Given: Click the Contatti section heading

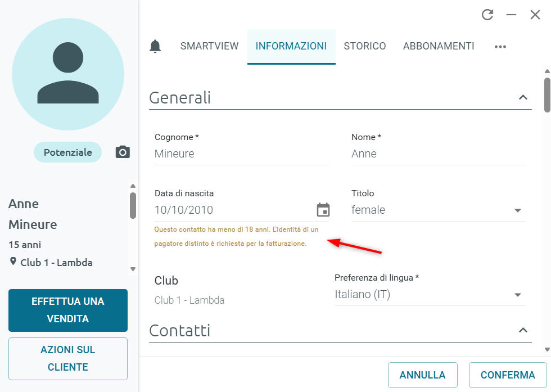Looking at the screenshot, I should point(179,331).
